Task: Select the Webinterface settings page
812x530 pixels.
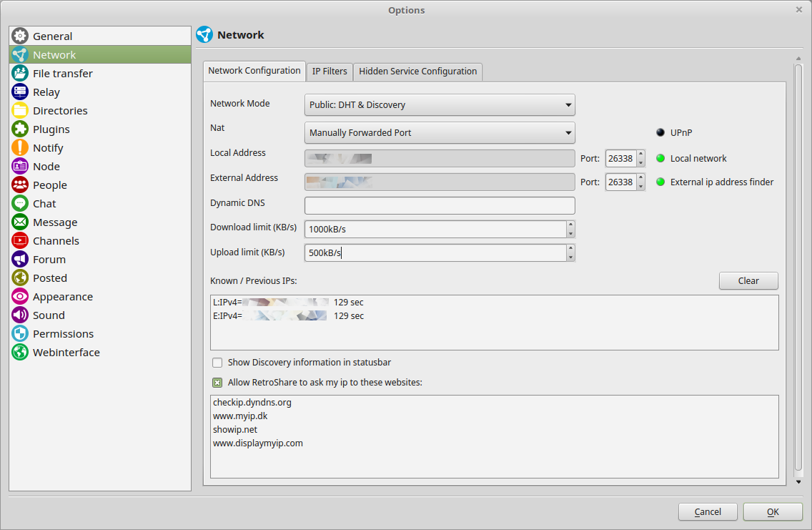Action: pyautogui.click(x=100, y=353)
